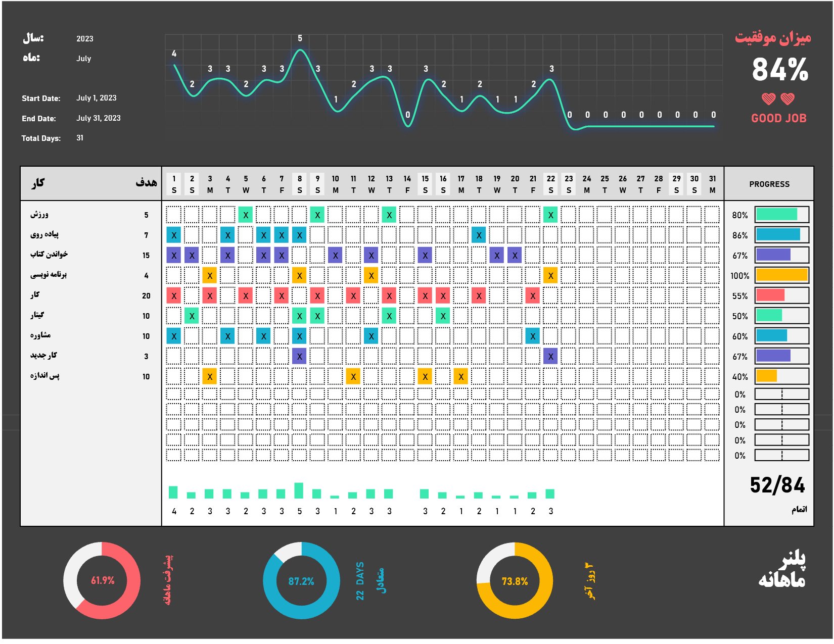834x644 pixels.
Task: Select the blue 87.2% donut chart
Action: [x=301, y=581]
